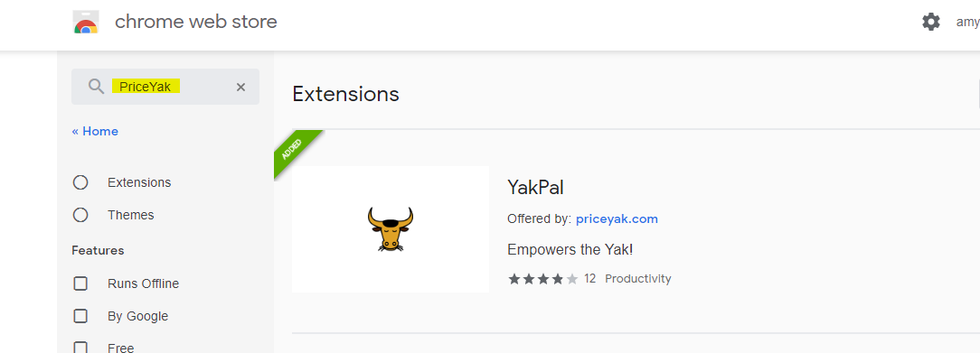Click the Productivity category label
The image size is (980, 353).
(638, 279)
